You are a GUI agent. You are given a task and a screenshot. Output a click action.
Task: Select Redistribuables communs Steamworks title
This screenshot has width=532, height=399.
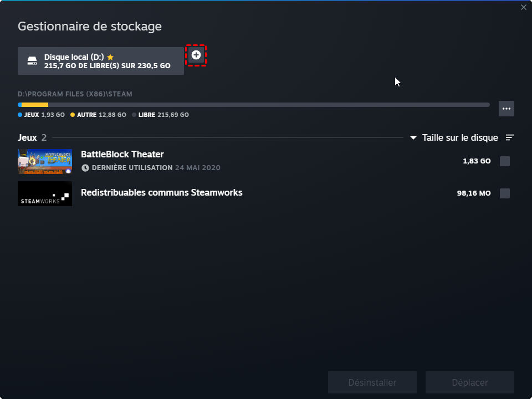161,193
